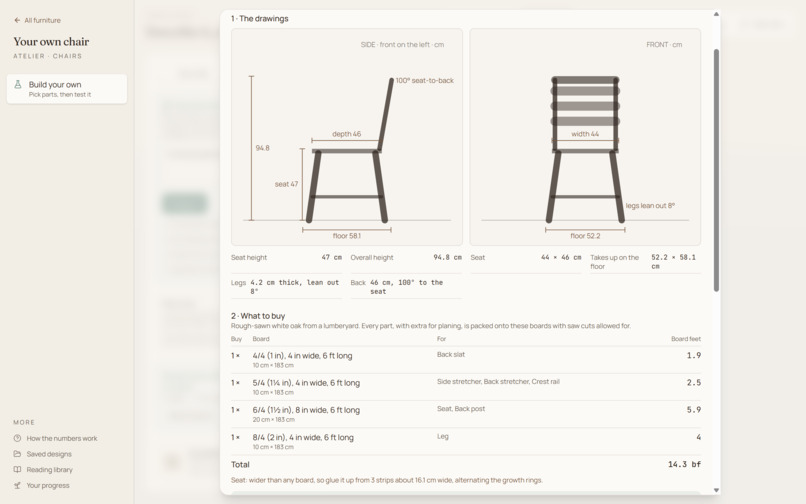Click the 'Board feet' column header

point(686,339)
